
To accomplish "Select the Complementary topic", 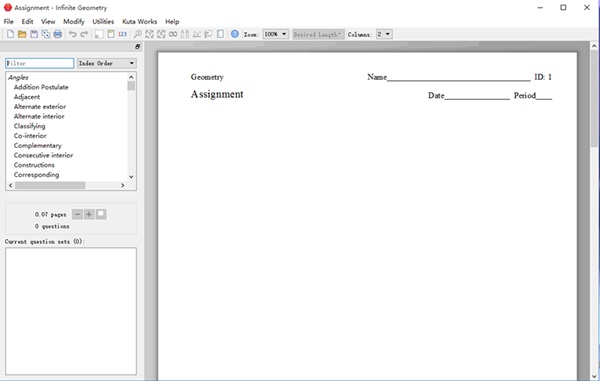I will [38, 145].
